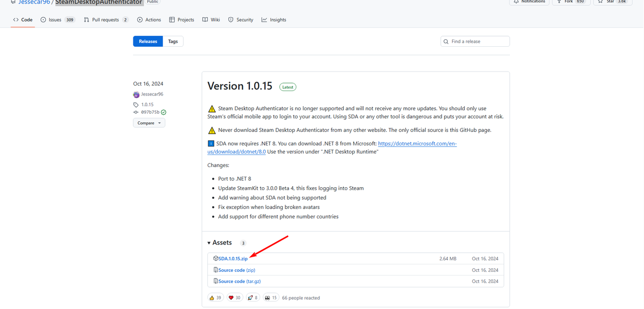The height and width of the screenshot is (309, 644).
Task: Star the repository
Action: coord(612,2)
